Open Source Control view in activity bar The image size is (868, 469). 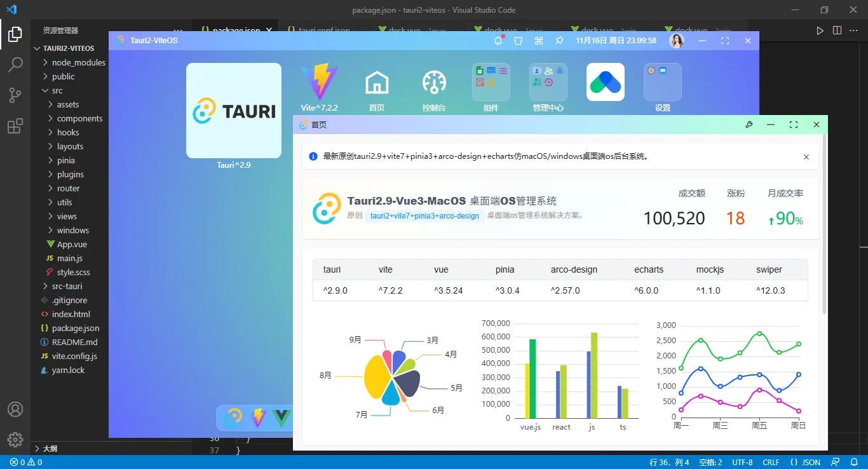tap(15, 95)
